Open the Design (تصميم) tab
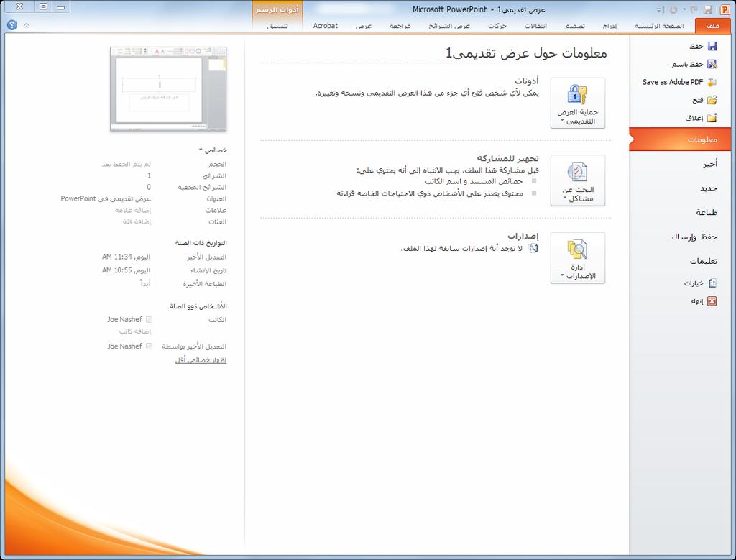 coord(574,25)
